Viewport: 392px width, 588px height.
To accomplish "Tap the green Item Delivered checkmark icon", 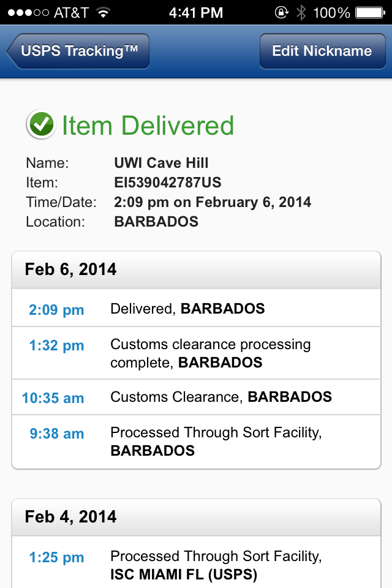I will click(x=41, y=125).
